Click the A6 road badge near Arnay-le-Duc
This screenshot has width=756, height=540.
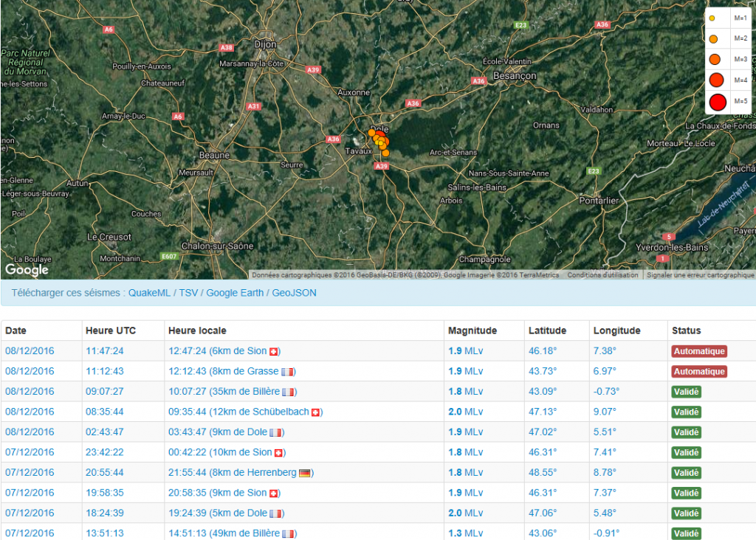point(178,117)
